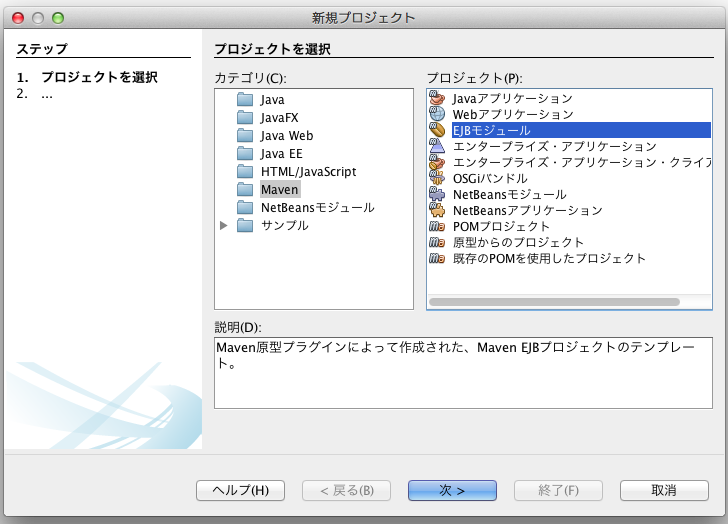Select 既存のPOMを使用したプロジェクト in project list
Image resolution: width=728 pixels, height=524 pixels.
[549, 258]
